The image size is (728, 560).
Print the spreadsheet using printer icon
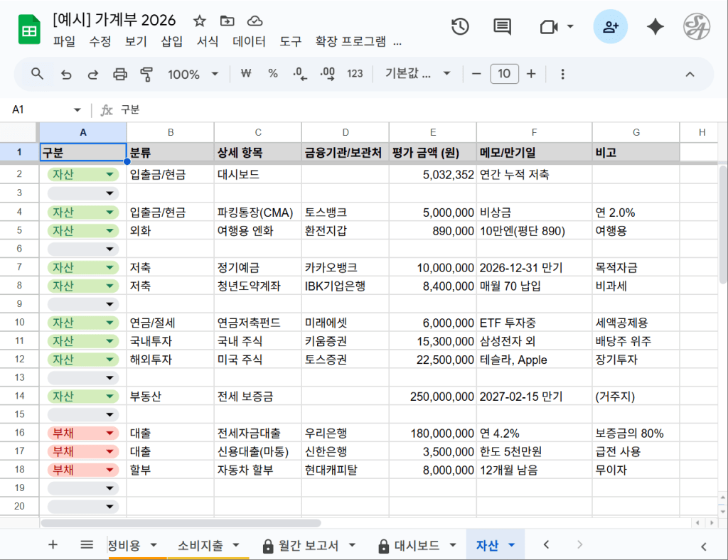click(120, 74)
